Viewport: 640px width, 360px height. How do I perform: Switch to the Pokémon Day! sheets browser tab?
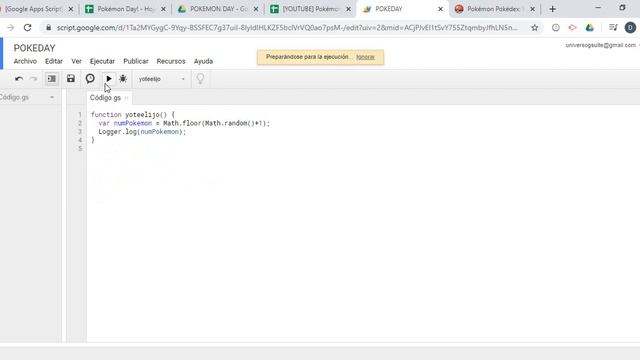pyautogui.click(x=124, y=9)
